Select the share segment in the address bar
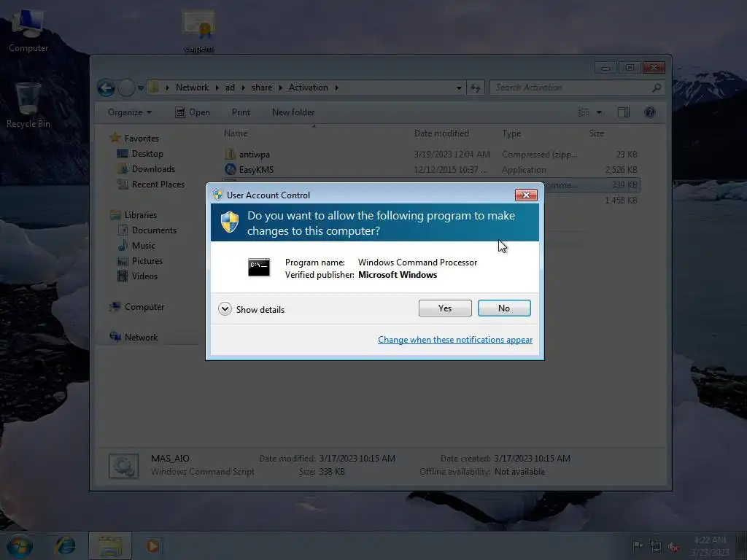 point(262,87)
